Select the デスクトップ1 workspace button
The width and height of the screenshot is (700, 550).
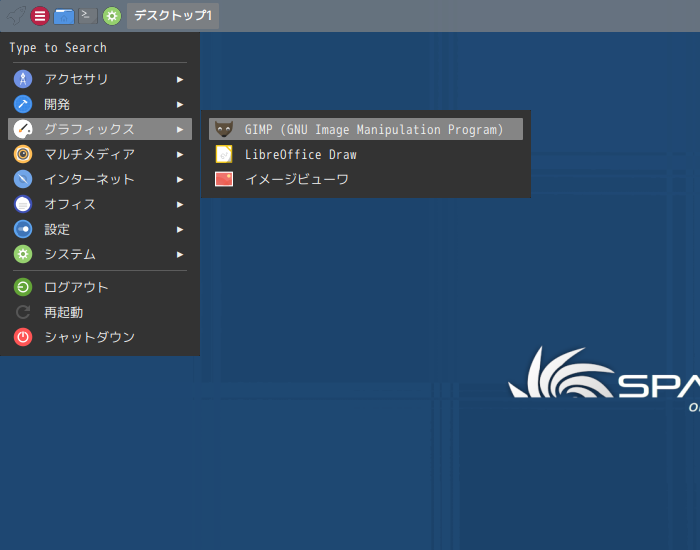coord(173,16)
